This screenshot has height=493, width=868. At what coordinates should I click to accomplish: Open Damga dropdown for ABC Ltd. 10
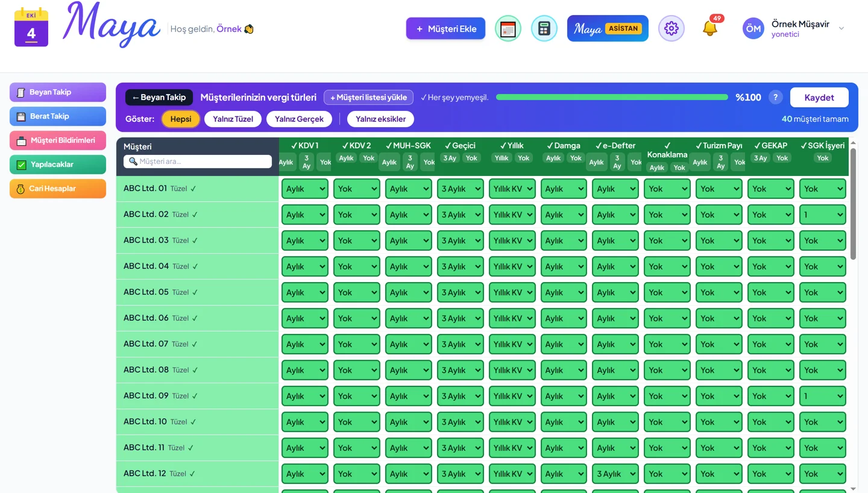[564, 422]
